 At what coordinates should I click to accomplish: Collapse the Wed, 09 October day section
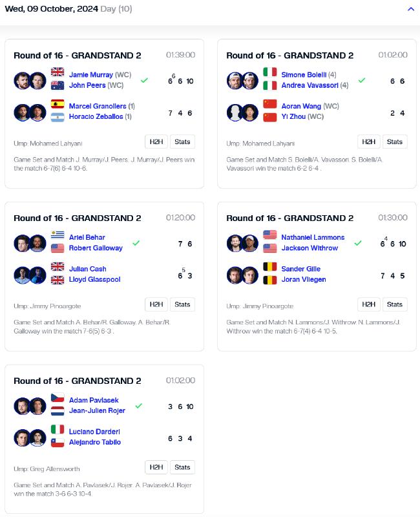pos(411,9)
